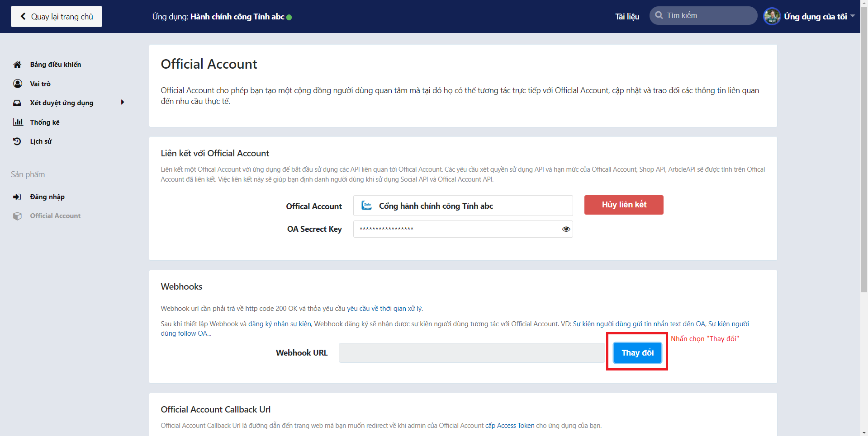Expand the Xét duyệt ứng dụng submenu arrow
The image size is (868, 436).
(122, 103)
